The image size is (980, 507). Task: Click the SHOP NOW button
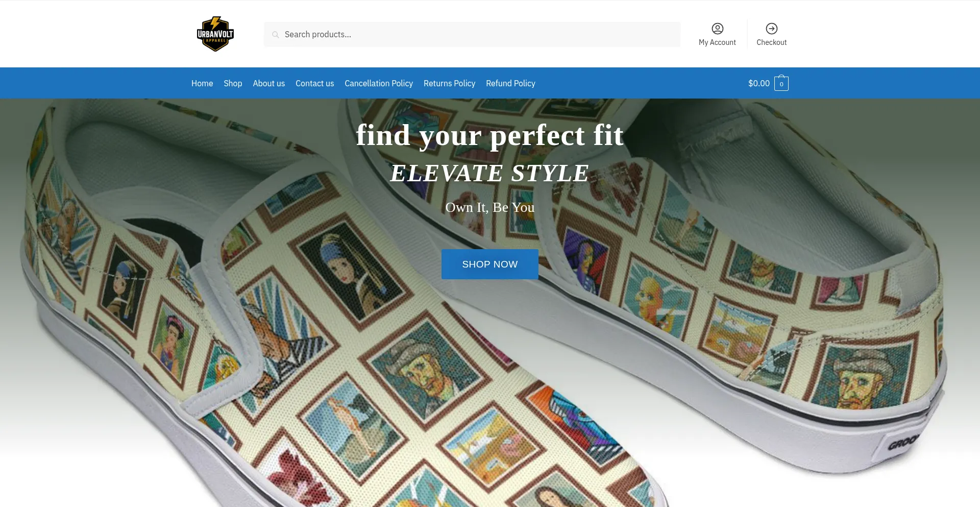[490, 264]
